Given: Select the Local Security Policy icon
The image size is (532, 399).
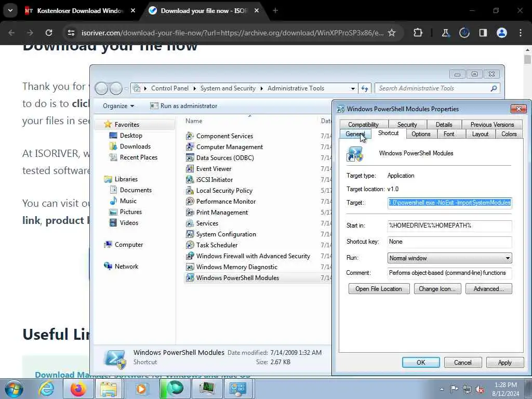Looking at the screenshot, I should [190, 191].
